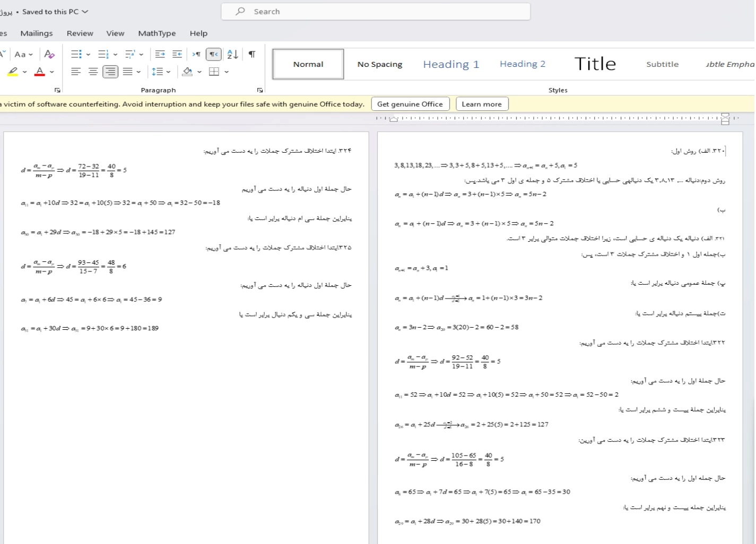756x544 pixels.
Task: Click the Learn more button
Action: pyautogui.click(x=482, y=104)
